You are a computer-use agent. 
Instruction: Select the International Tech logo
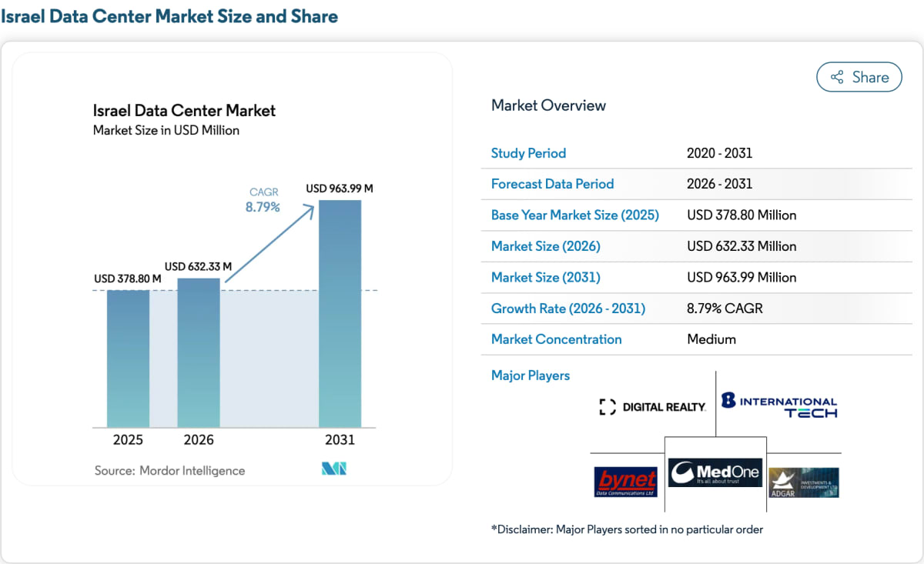click(778, 405)
